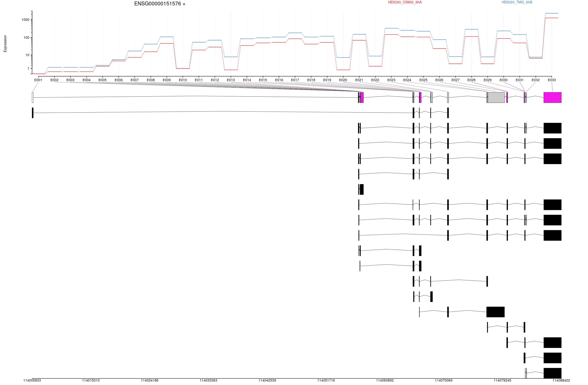Select exon label E029
Screen dimensions: 588x385
click(x=488, y=80)
